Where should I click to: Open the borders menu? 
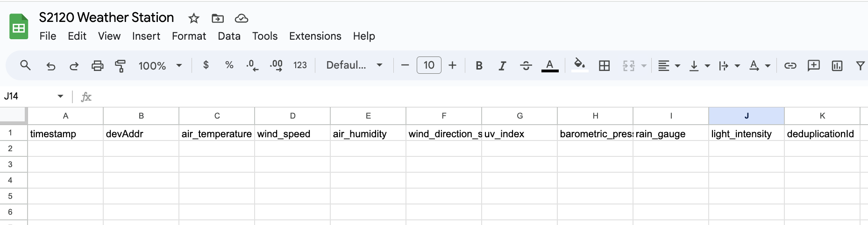coord(605,66)
